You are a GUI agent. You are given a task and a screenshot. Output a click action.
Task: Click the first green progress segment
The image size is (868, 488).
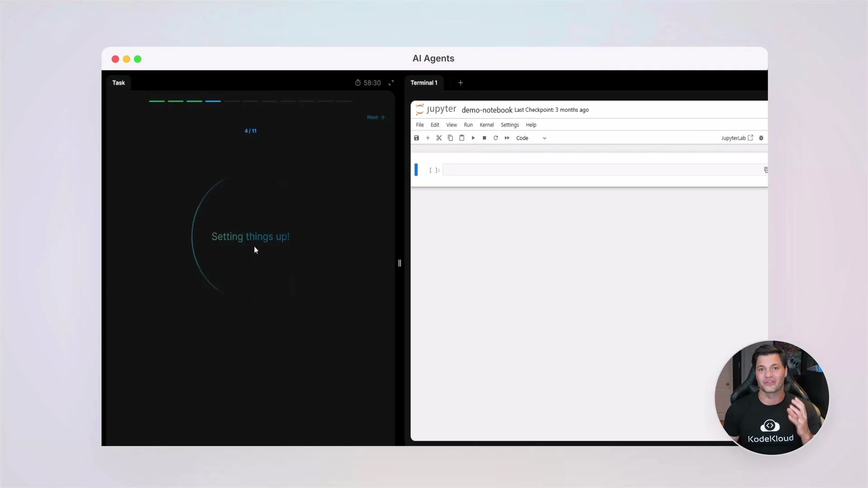coord(157,101)
